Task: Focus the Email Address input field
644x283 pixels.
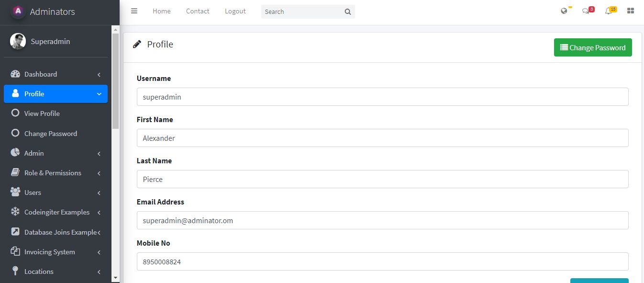Action: tap(382, 220)
